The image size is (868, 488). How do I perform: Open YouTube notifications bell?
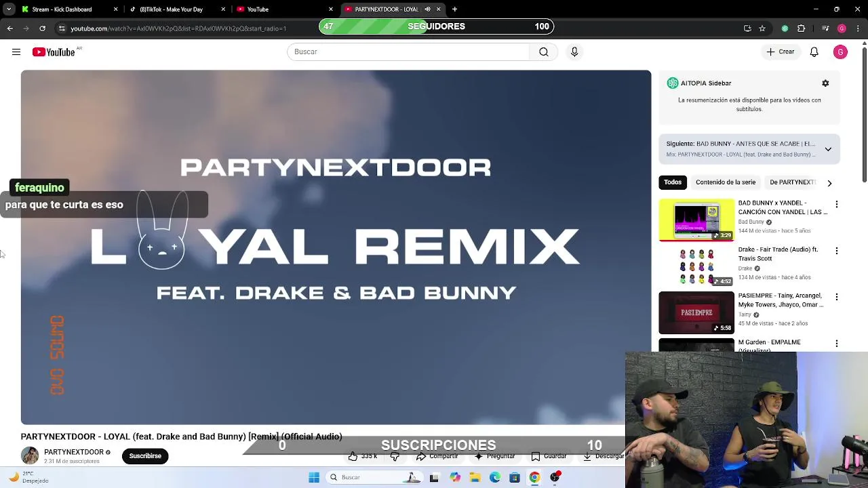click(814, 52)
